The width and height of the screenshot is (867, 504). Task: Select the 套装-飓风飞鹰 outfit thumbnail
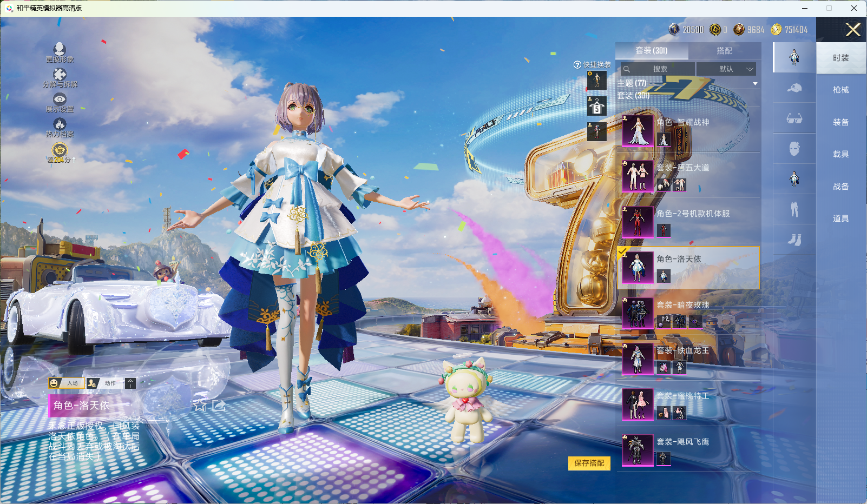point(638,450)
